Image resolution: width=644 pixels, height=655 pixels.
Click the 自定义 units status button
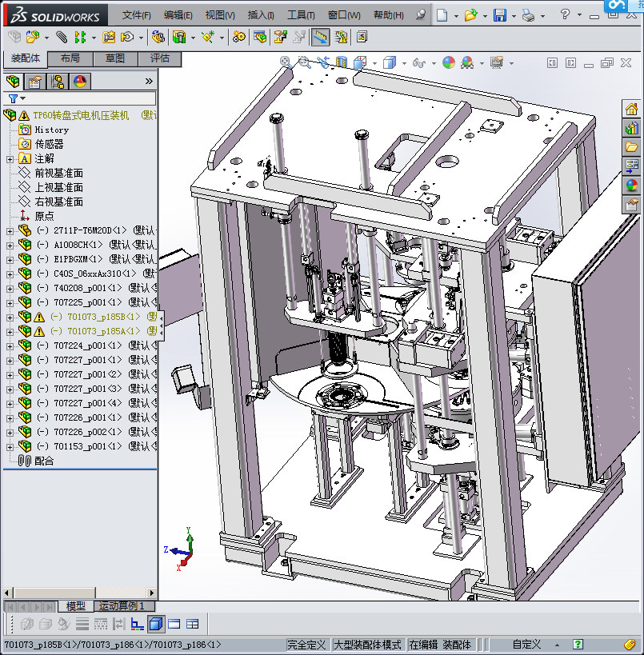pyautogui.click(x=526, y=645)
